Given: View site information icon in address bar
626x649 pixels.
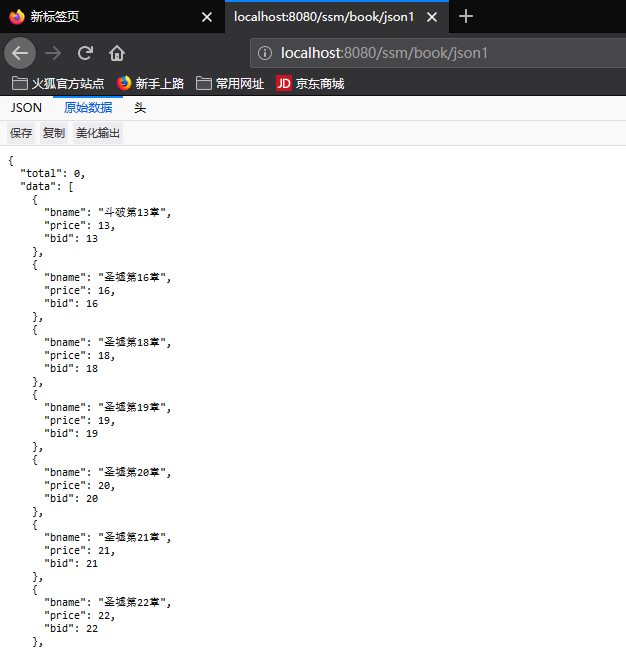Looking at the screenshot, I should 265,53.
